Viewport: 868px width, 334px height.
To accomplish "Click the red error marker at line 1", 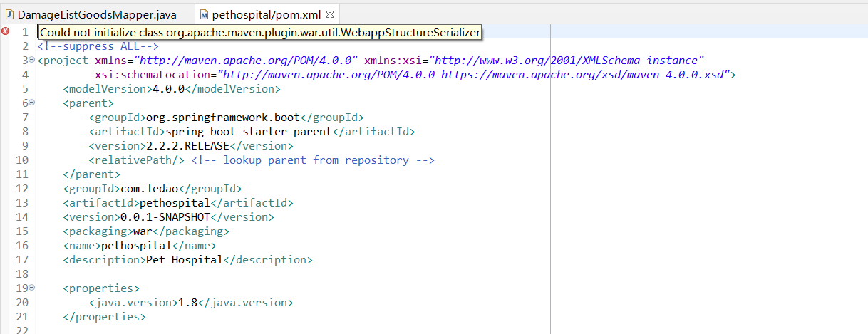I will pos(6,32).
